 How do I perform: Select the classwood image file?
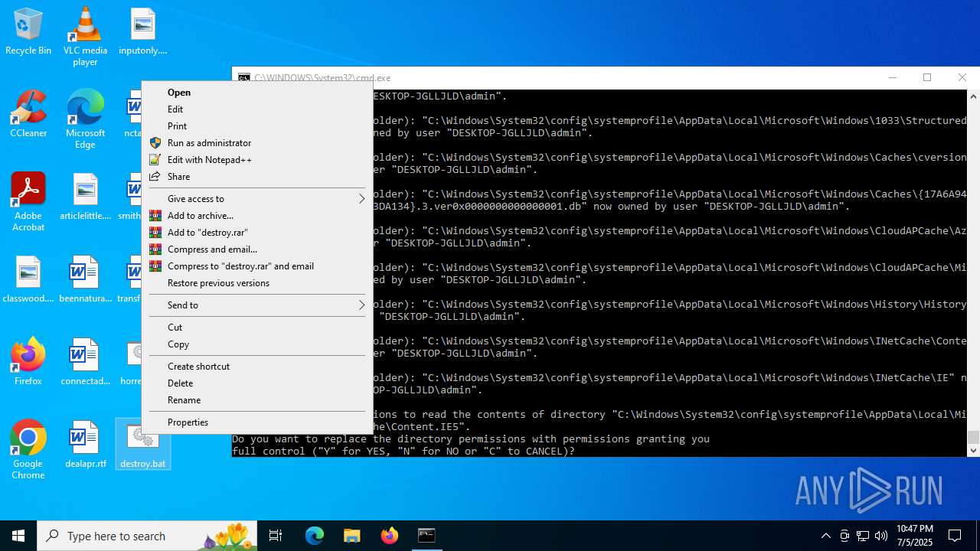(28, 279)
